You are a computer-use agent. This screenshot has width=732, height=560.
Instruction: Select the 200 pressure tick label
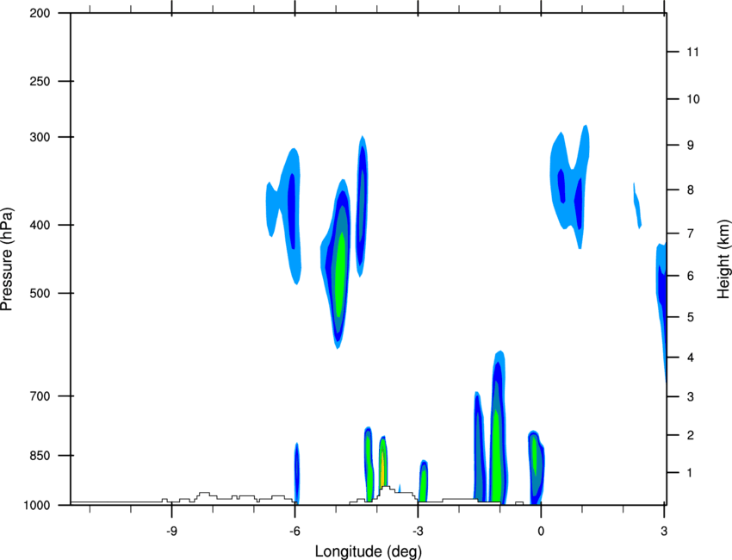[x=40, y=13]
